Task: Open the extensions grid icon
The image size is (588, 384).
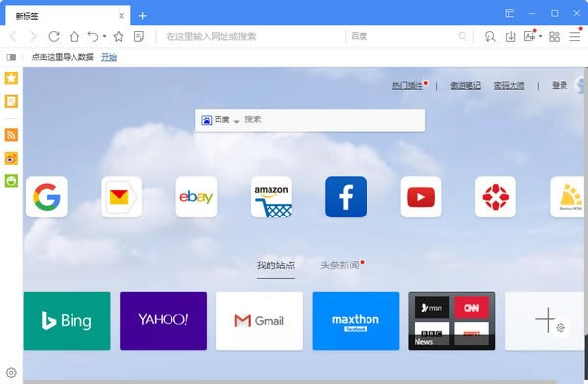Action: pyautogui.click(x=554, y=37)
